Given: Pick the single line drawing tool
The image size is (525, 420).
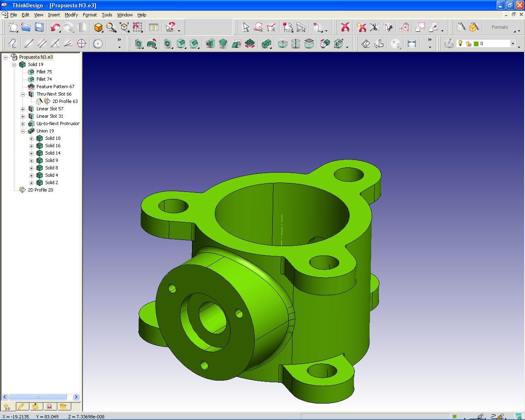Looking at the screenshot, I should click(x=29, y=43).
